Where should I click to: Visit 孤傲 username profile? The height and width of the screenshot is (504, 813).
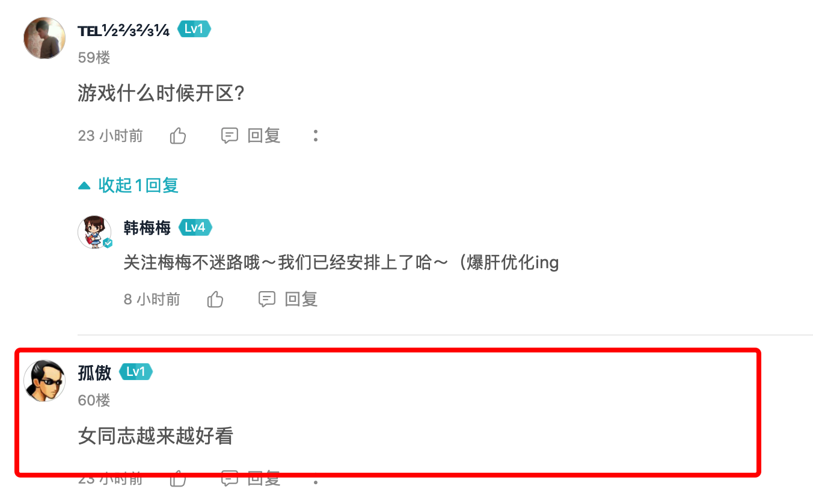click(95, 373)
